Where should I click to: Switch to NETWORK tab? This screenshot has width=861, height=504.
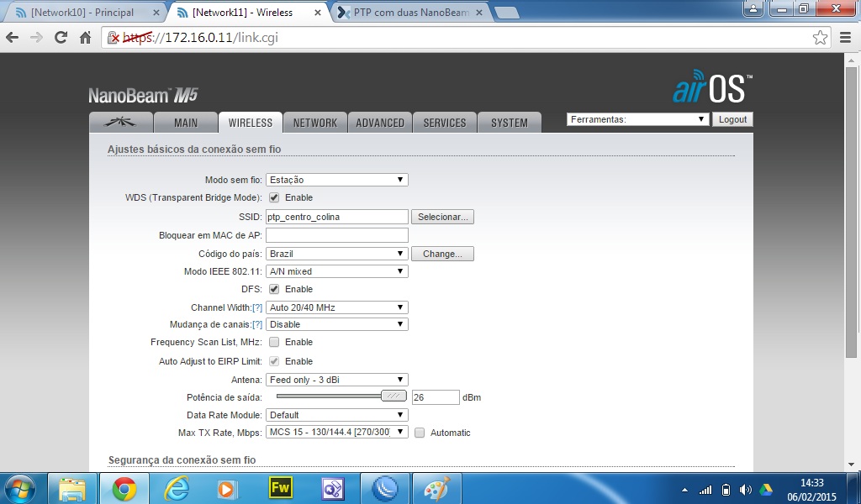(x=315, y=123)
